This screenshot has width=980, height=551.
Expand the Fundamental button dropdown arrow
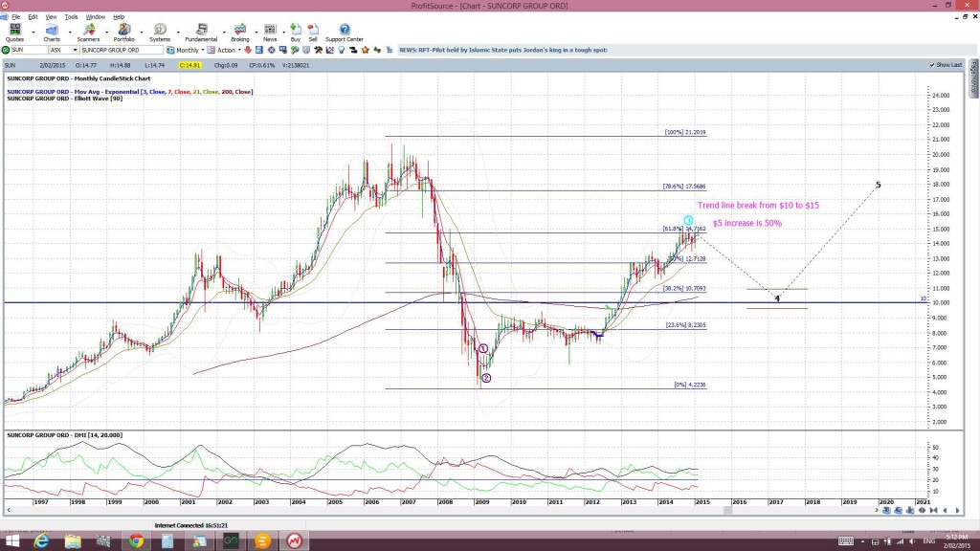(224, 33)
